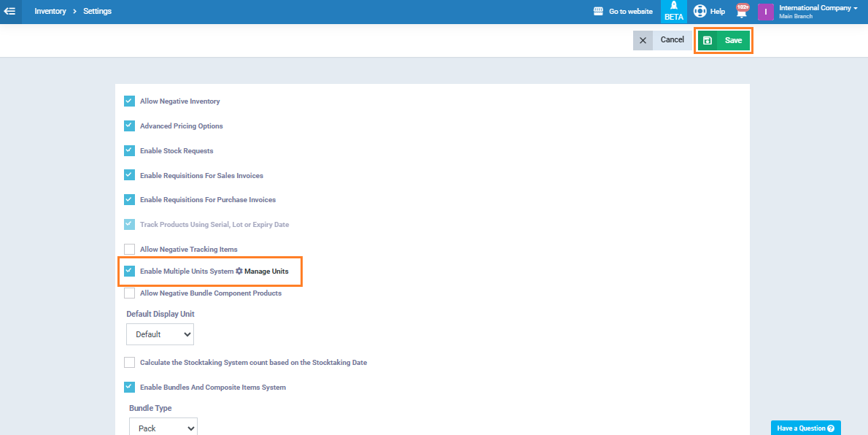
Task: Open the Default Display Unit dropdown
Action: [x=160, y=334]
